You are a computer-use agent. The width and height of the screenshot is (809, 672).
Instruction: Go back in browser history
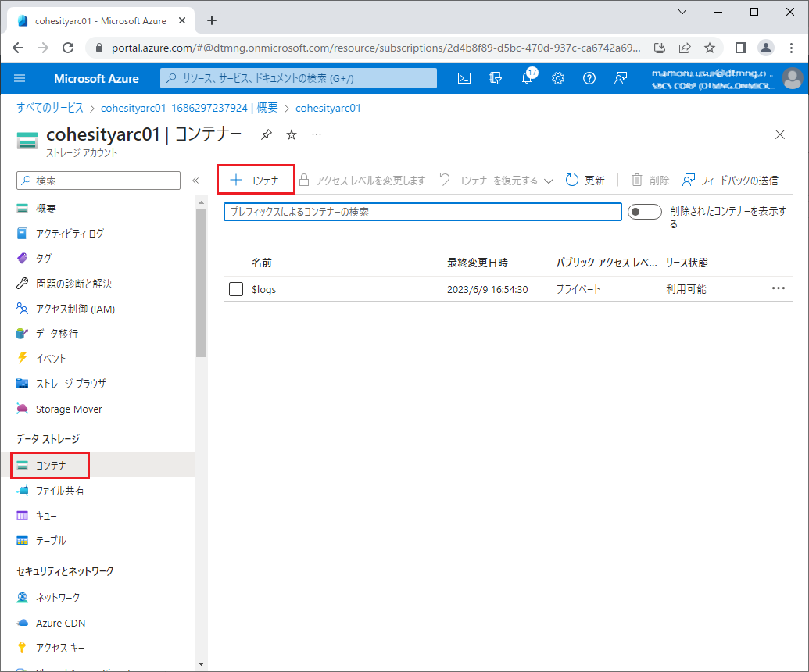click(18, 48)
